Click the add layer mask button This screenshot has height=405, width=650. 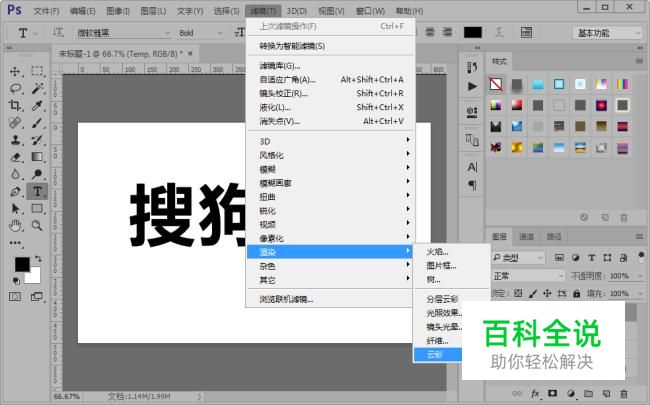pos(553,393)
